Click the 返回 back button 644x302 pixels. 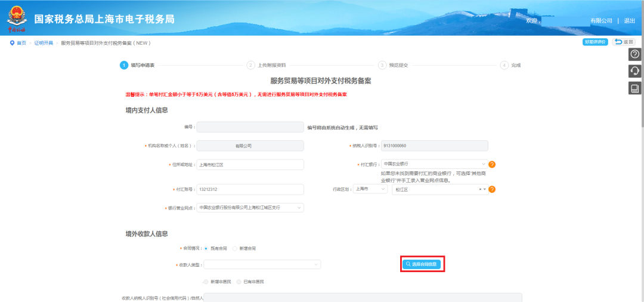[624, 42]
